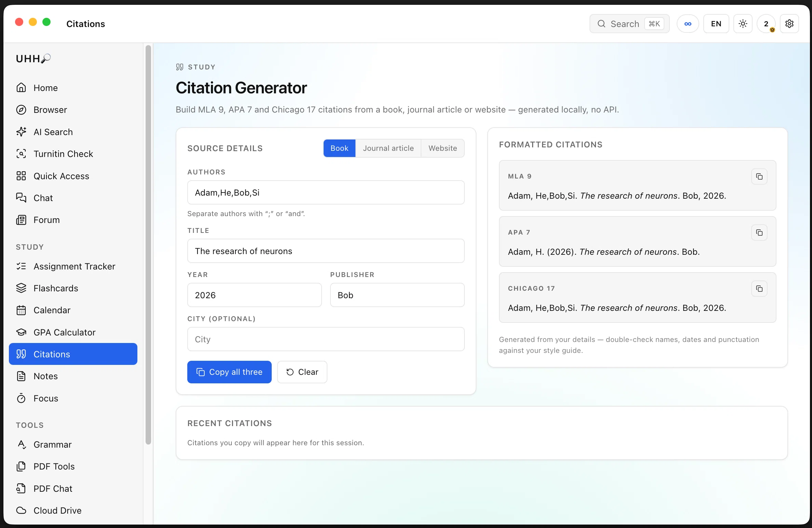Select the Citations sidebar item

coord(73,354)
